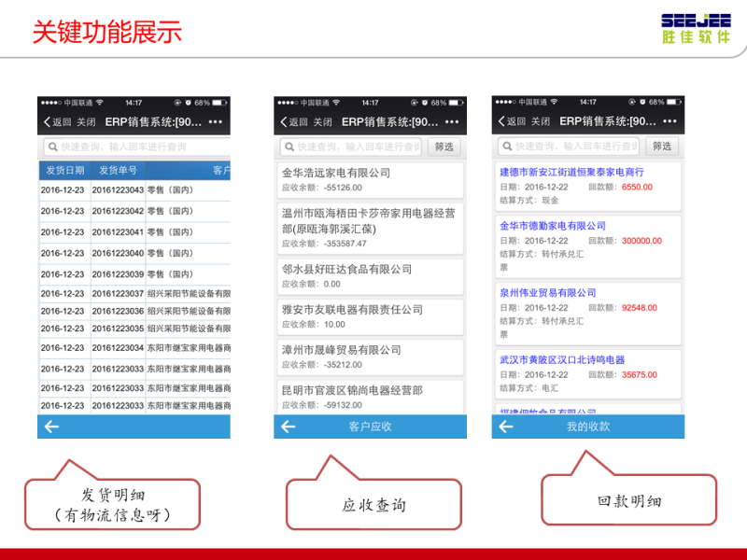
Task: Tap back arrow in 客户应收 footer bar
Action: click(289, 427)
